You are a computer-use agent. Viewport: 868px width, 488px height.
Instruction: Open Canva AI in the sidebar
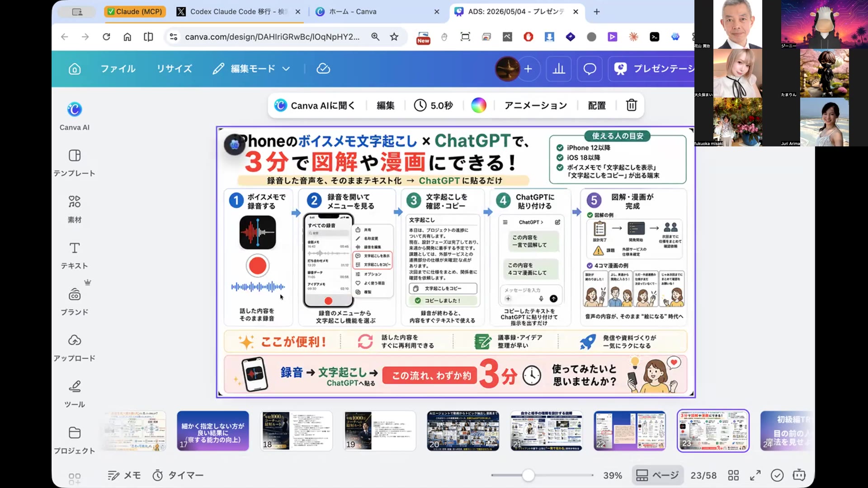[75, 116]
